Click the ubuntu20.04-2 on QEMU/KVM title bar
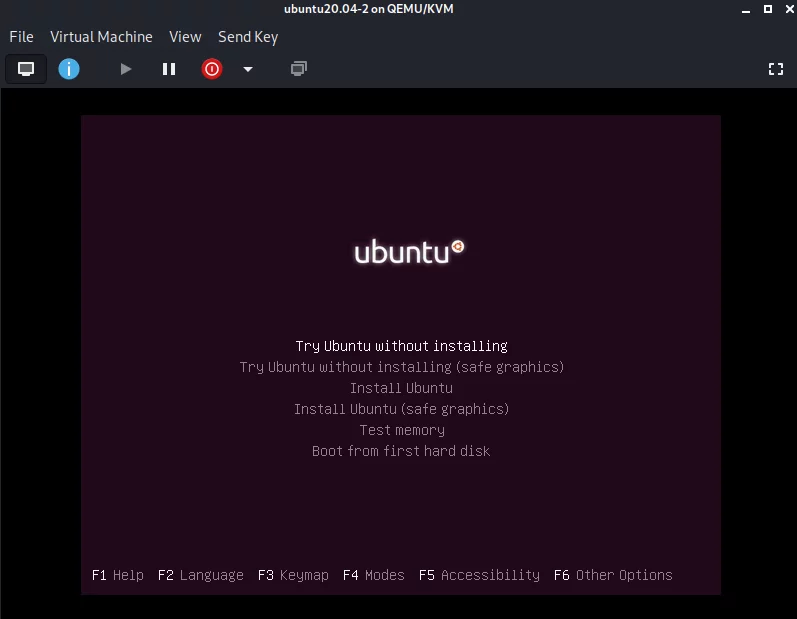Viewport: 797px width, 619px height. pyautogui.click(x=369, y=9)
